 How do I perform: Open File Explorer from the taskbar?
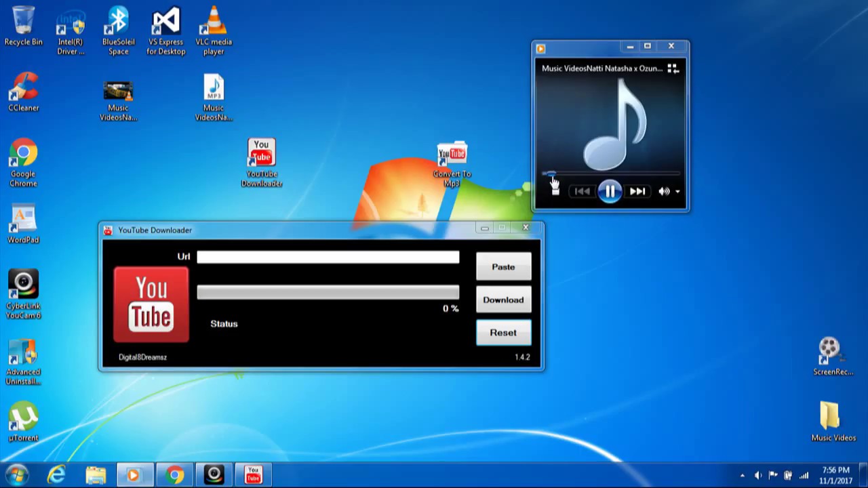click(x=96, y=476)
